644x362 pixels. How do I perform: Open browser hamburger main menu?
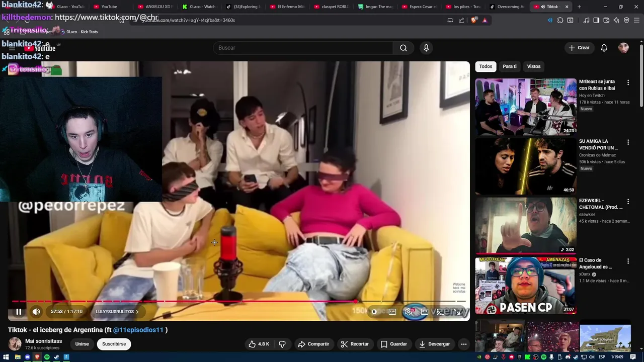click(636, 20)
